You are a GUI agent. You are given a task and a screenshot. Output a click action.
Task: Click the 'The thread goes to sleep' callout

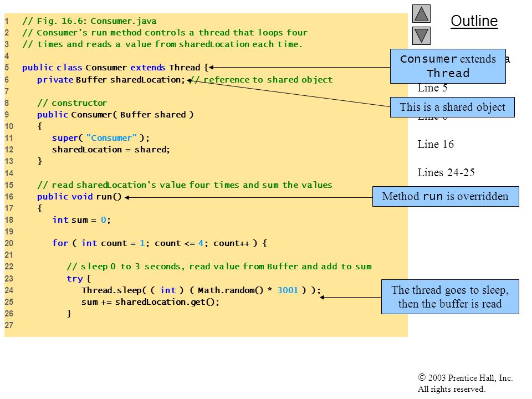tap(450, 297)
